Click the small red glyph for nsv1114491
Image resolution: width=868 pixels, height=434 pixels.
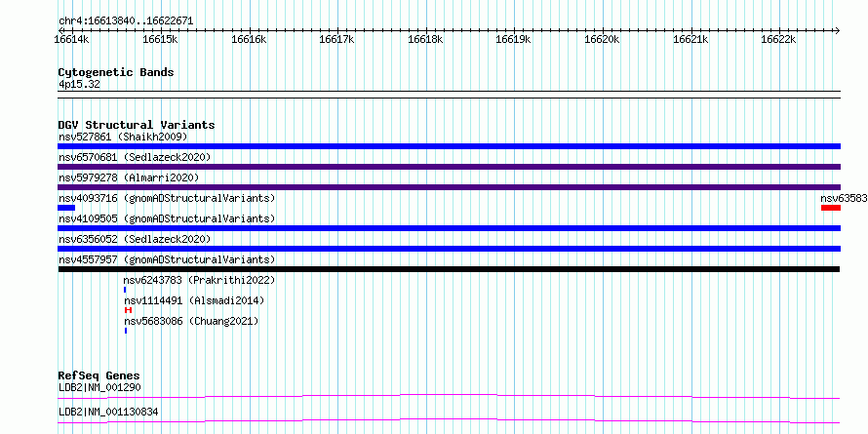128,310
